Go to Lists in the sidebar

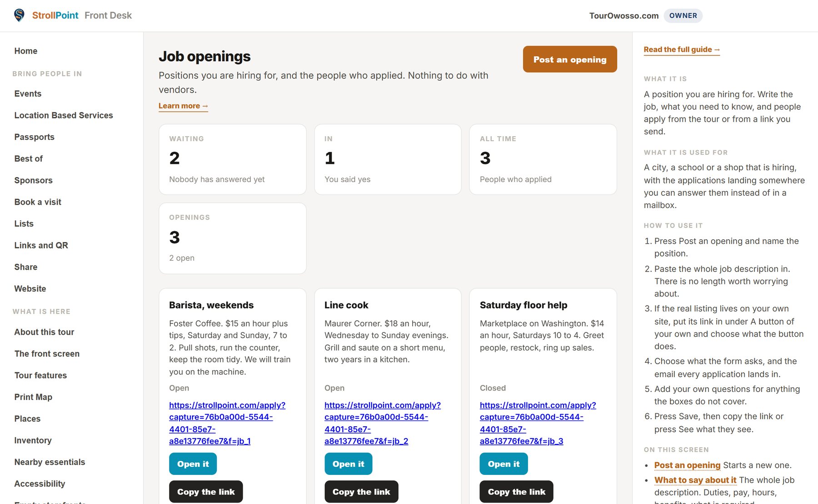24,223
